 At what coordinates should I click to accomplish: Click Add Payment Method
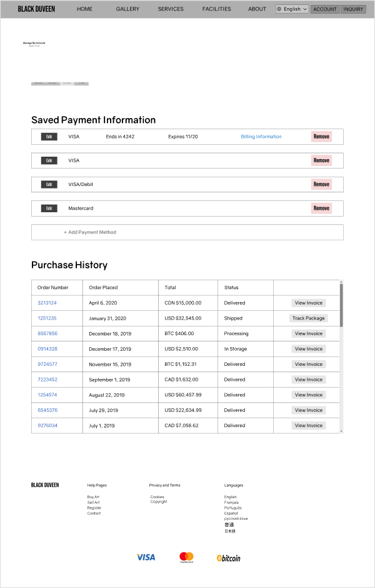click(x=90, y=232)
